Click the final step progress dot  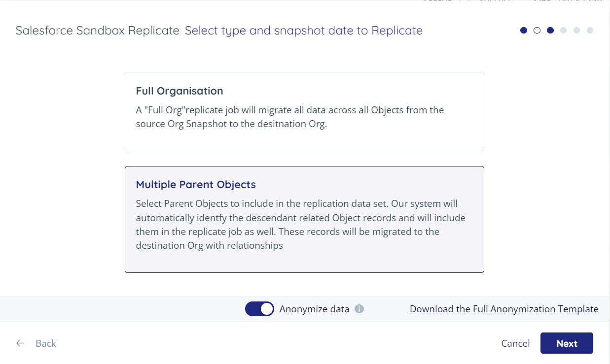coord(590,30)
